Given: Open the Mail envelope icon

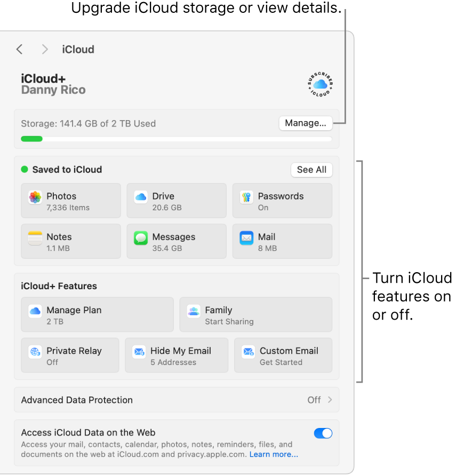Looking at the screenshot, I should [246, 238].
